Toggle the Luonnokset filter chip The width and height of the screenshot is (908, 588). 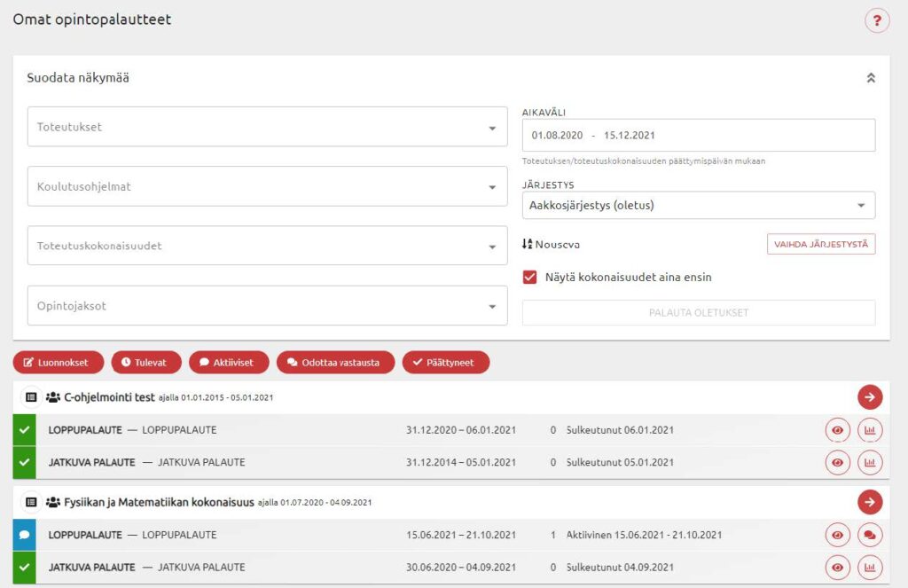tap(58, 362)
